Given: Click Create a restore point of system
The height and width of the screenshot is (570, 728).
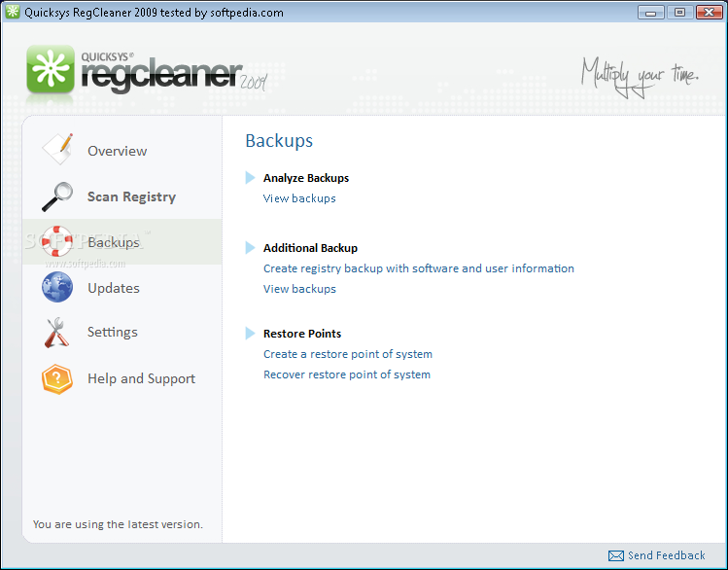Looking at the screenshot, I should pyautogui.click(x=348, y=354).
